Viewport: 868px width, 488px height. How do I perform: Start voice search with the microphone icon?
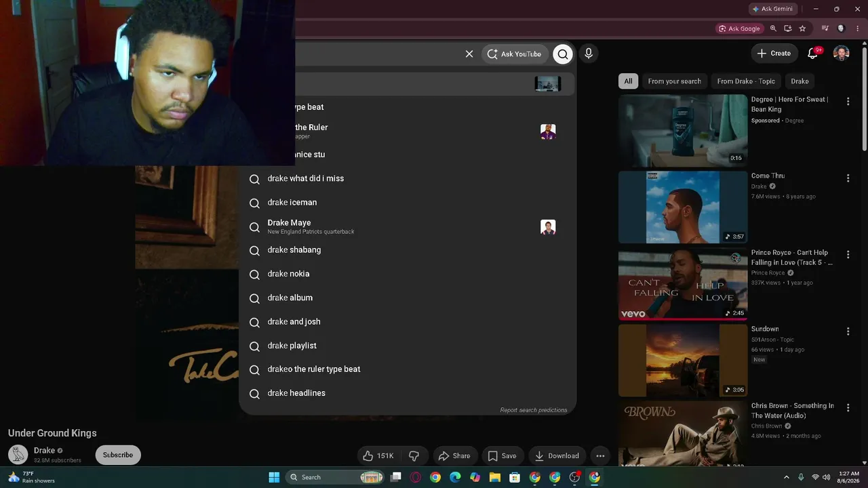pyautogui.click(x=589, y=54)
